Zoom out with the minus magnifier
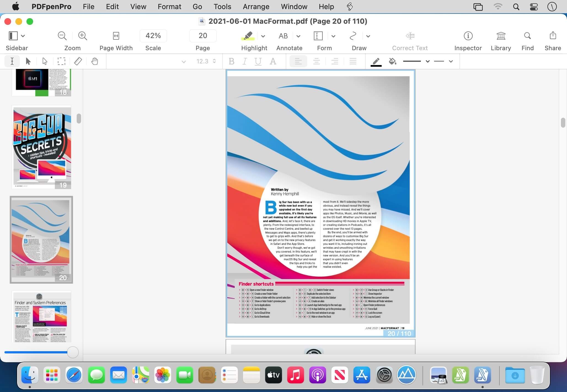 coord(62,36)
